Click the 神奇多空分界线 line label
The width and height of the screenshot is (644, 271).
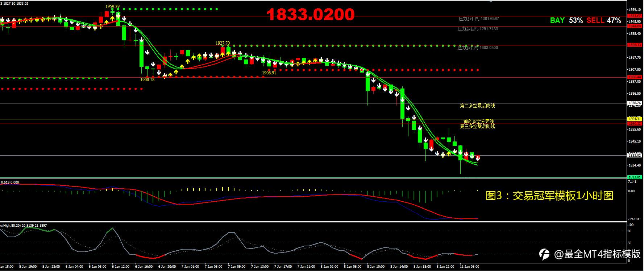tap(479, 122)
